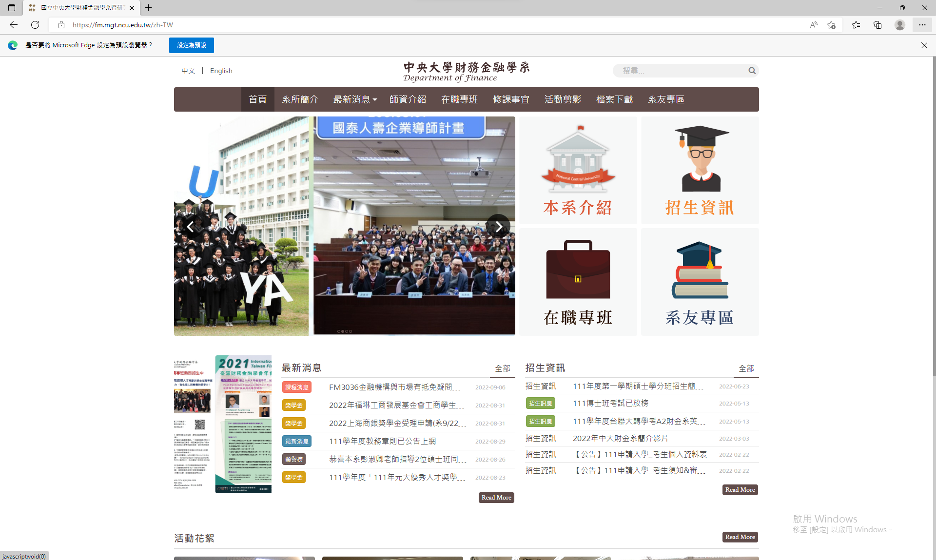936x560 pixels.
Task: Click 全部 tab under 最新消息
Action: 503,368
